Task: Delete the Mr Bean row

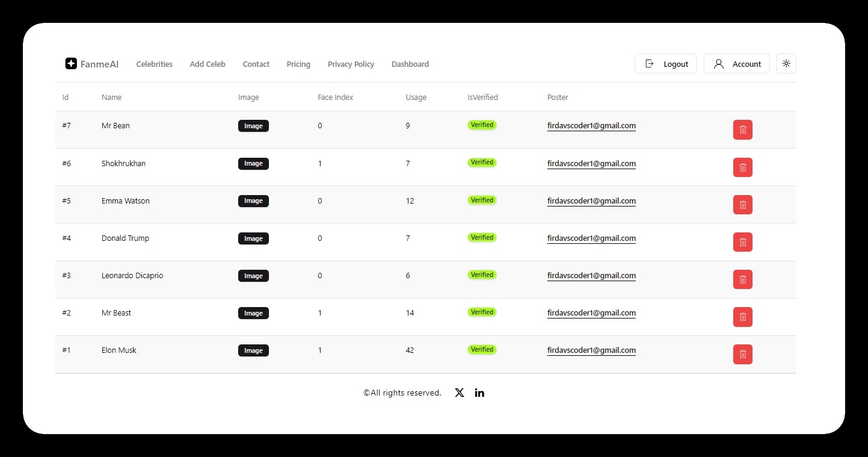Action: 742,129
